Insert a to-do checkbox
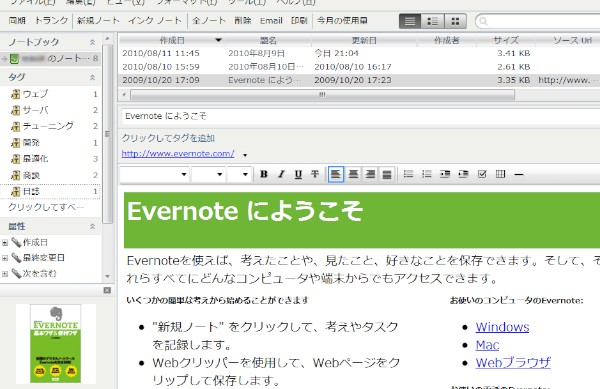Screen dimensions: 600x389 tap(482, 174)
